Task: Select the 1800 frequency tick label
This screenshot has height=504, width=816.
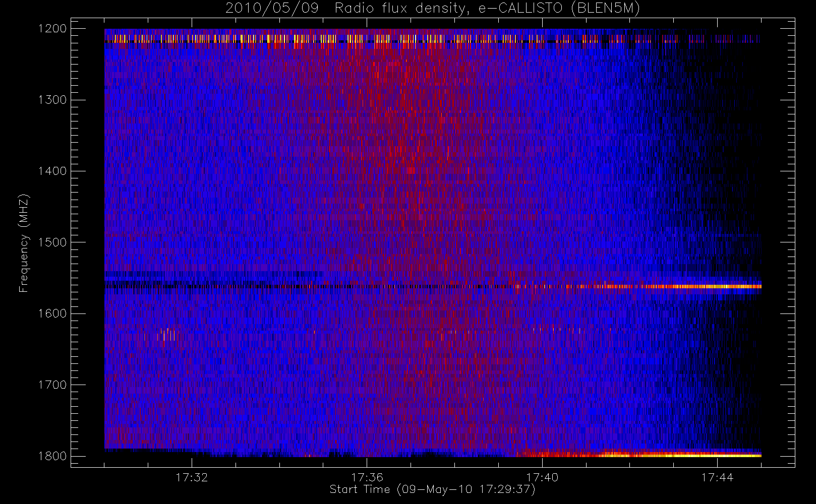Action: click(x=52, y=456)
